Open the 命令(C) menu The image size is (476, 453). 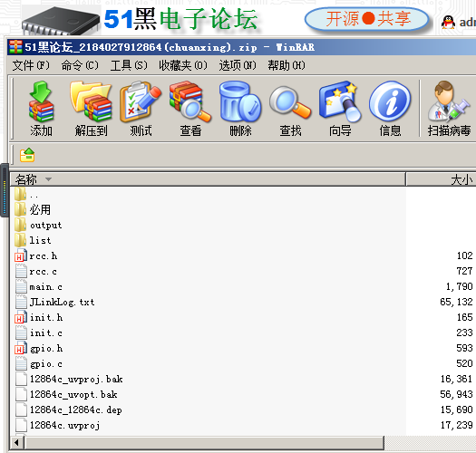(80, 65)
